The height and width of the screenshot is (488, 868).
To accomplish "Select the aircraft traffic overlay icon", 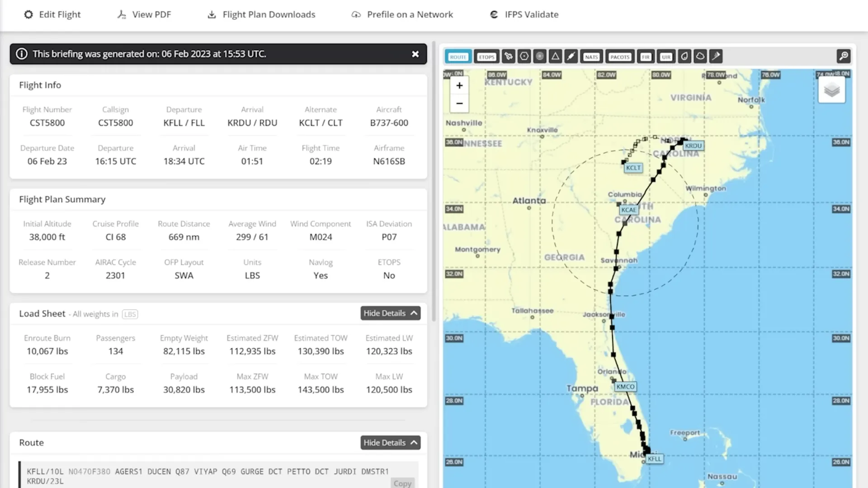I will [x=508, y=56].
